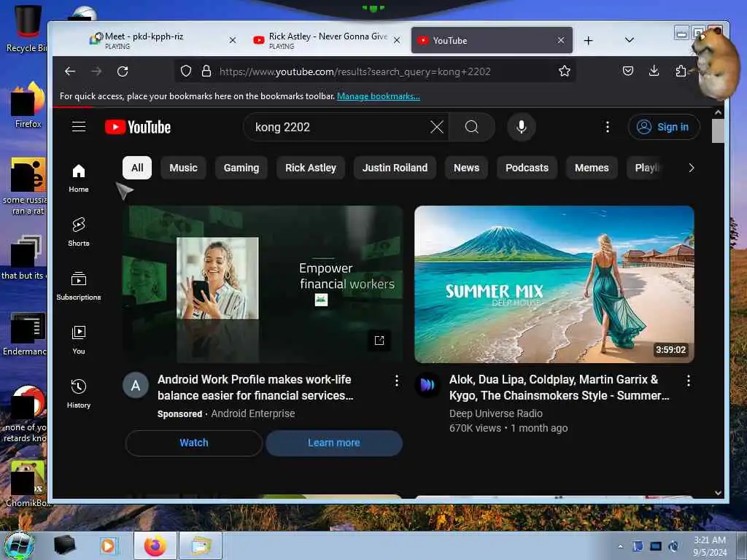This screenshot has height=560, width=747.
Task: Go back with browser back arrow
Action: click(70, 71)
